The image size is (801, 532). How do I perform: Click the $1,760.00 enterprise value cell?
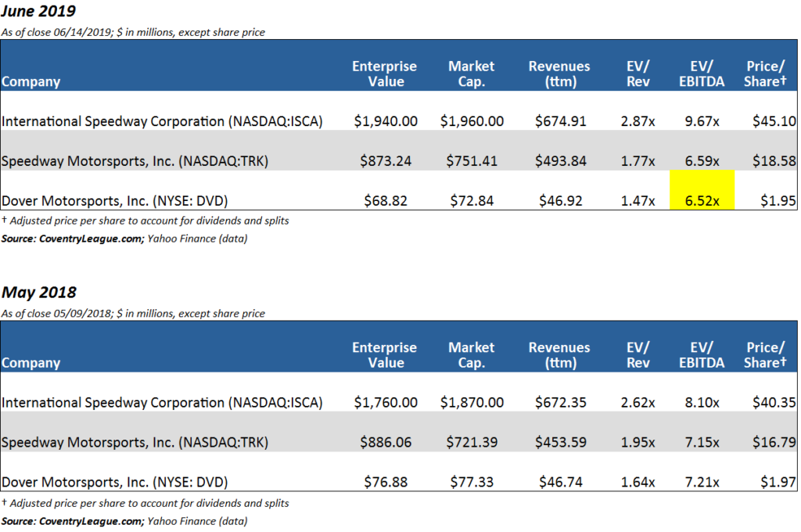(x=386, y=403)
